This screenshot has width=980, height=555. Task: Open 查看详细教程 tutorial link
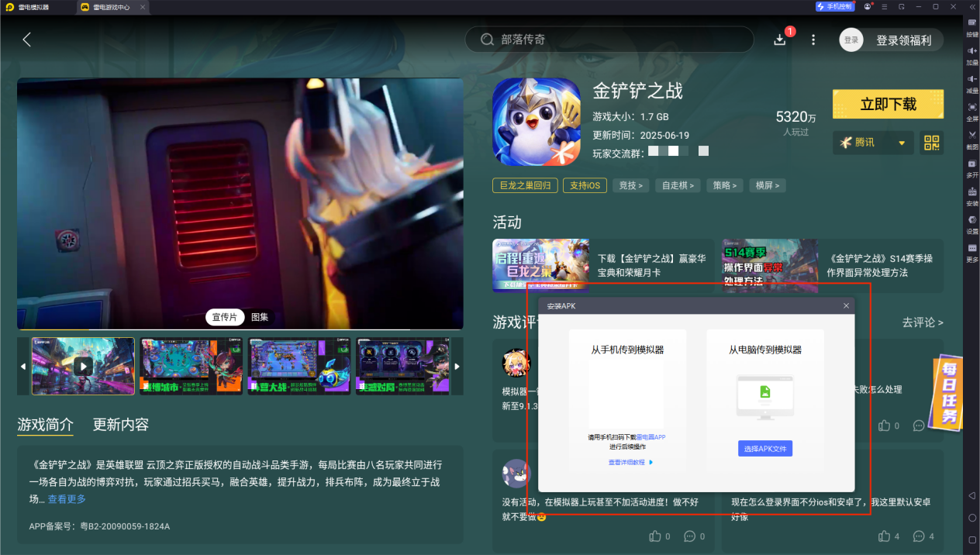point(630,462)
